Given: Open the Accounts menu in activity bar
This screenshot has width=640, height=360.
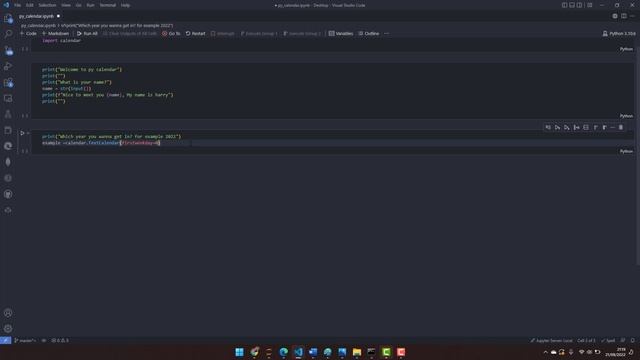Looking at the screenshot, I should coord(8,313).
